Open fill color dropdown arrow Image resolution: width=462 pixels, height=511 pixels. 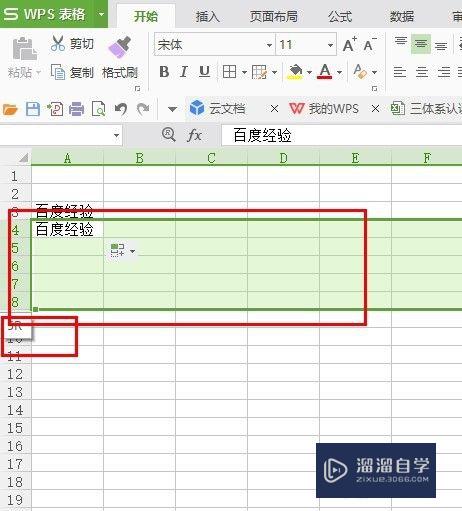[x=309, y=72]
